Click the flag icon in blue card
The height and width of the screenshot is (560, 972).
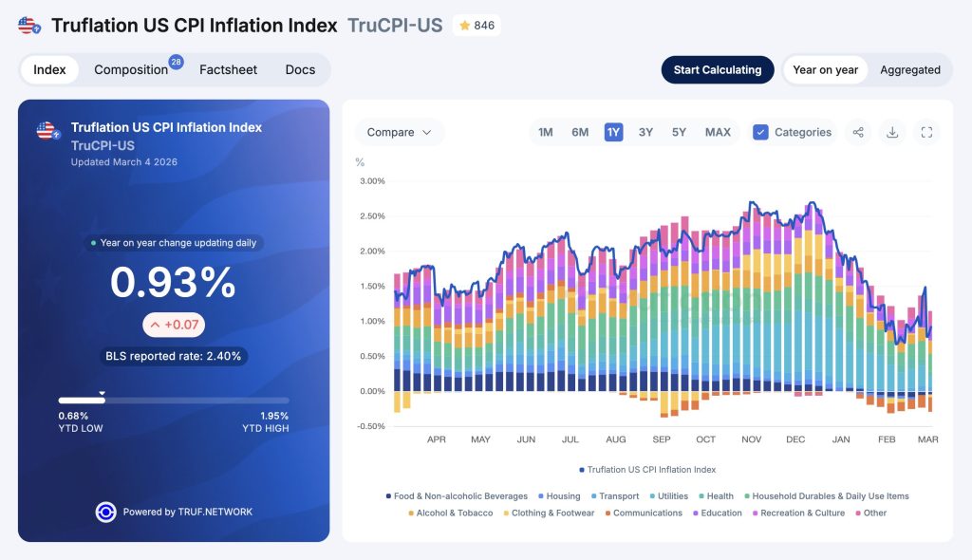(47, 131)
